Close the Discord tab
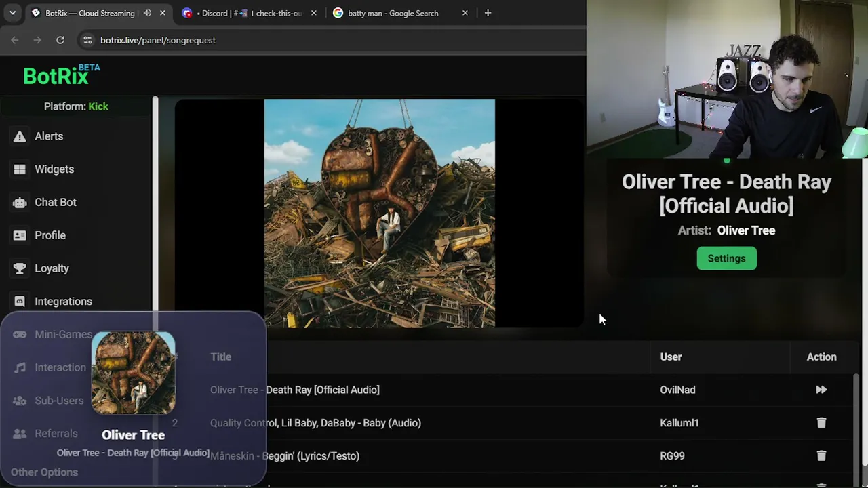 313,13
